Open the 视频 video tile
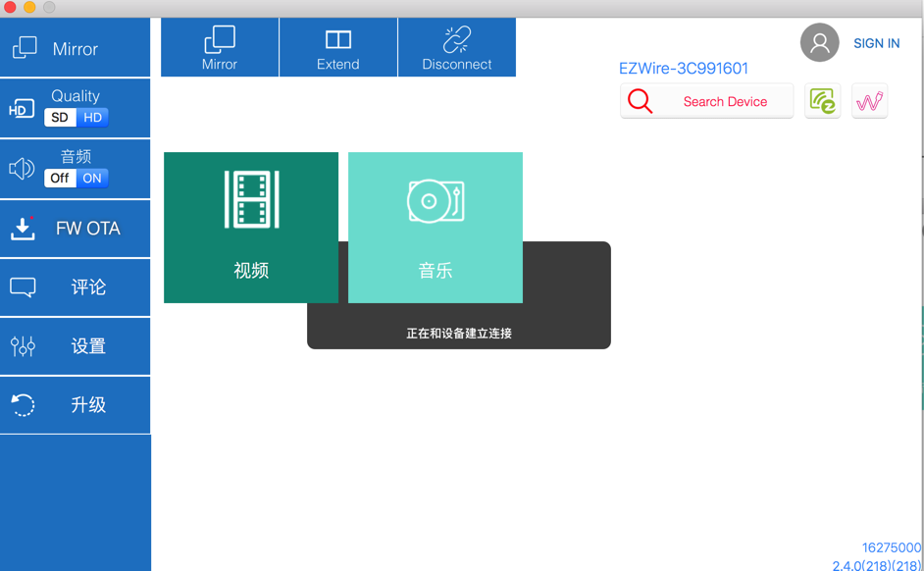 [x=251, y=228]
